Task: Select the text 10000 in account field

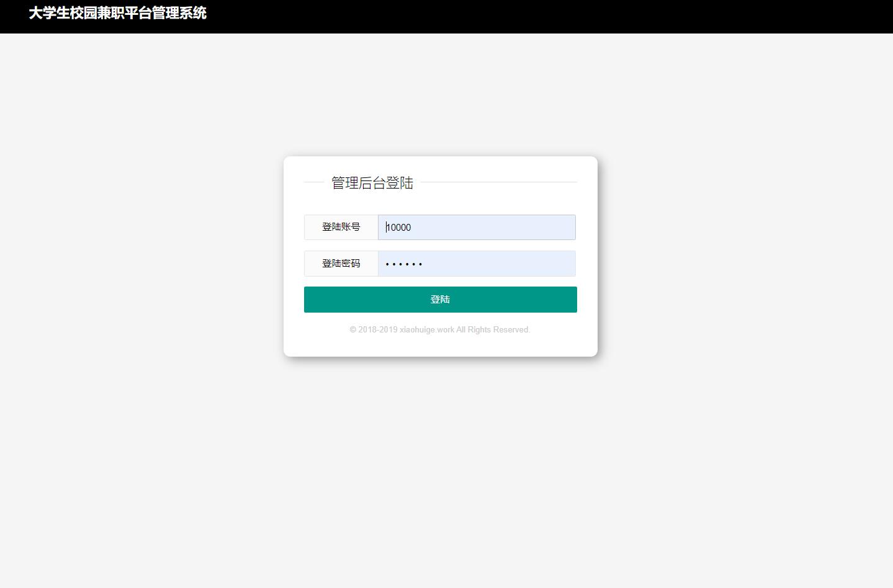Action: (x=397, y=227)
